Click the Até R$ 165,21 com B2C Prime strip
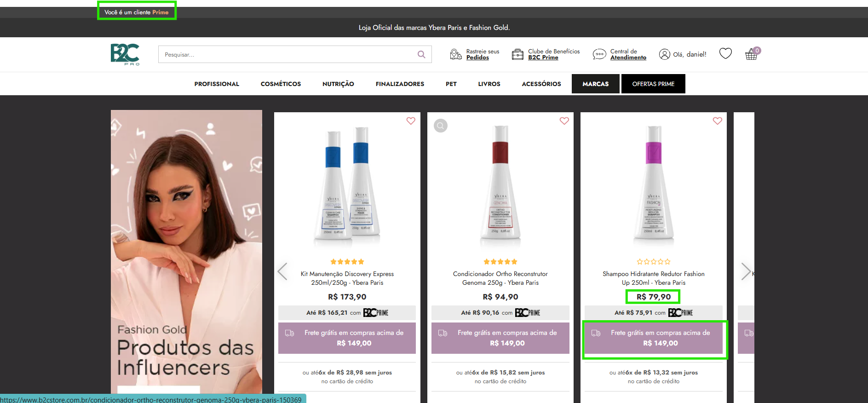Screen dimensions: 868x403 (347, 313)
